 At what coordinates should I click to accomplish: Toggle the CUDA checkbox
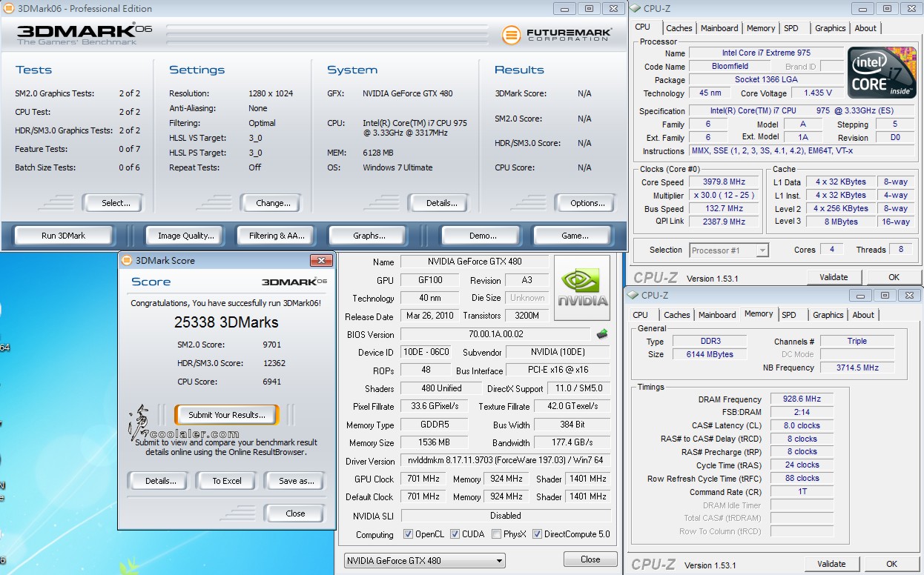(x=455, y=534)
